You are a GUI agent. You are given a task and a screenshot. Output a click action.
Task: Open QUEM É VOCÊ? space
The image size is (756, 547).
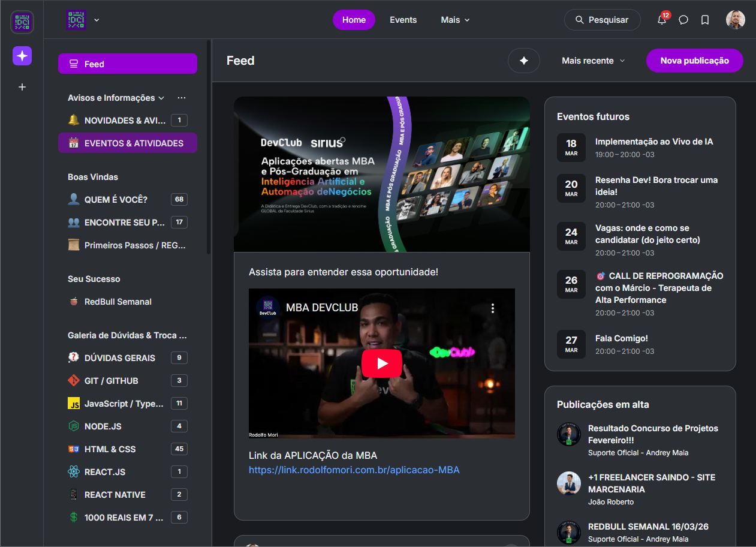tap(128, 200)
